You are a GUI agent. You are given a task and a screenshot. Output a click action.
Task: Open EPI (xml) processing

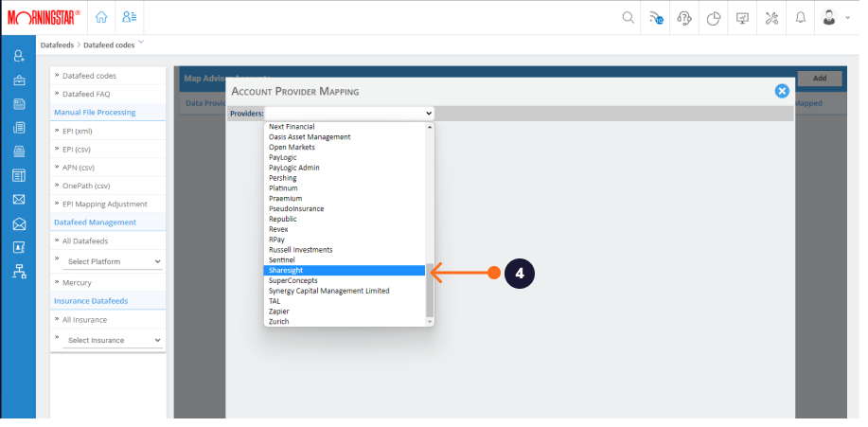coord(77,131)
